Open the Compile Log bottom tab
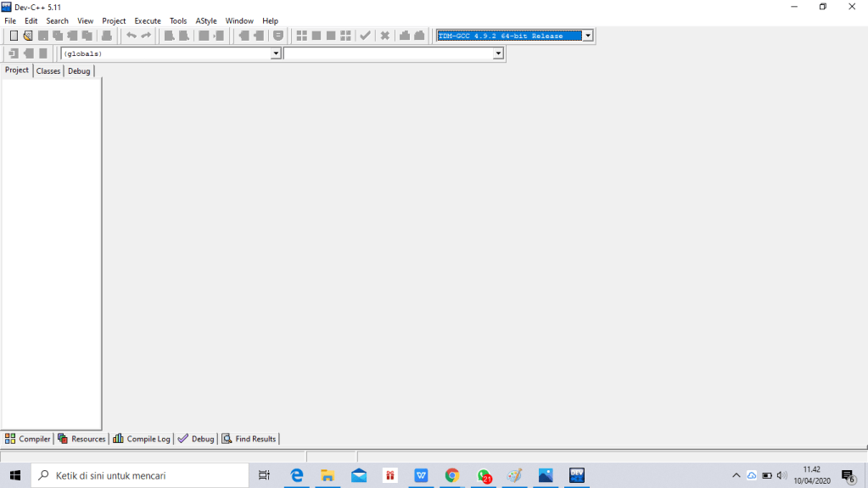This screenshot has height=488, width=868. click(x=142, y=439)
